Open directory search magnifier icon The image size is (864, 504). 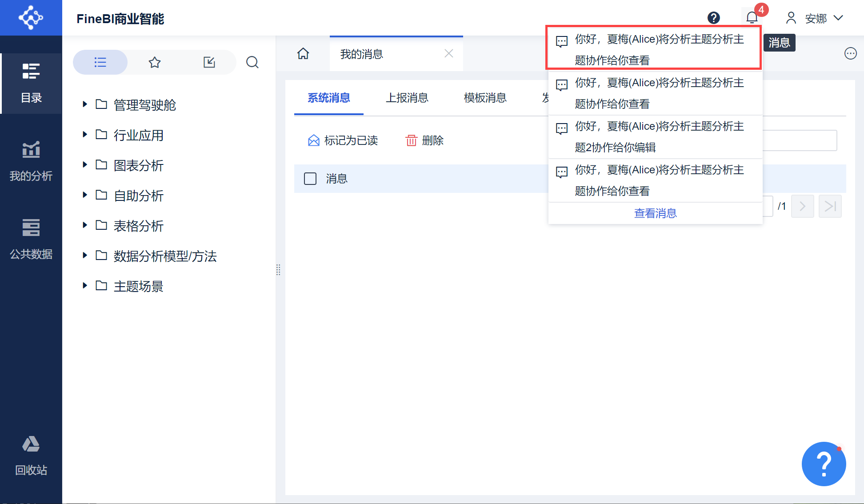click(252, 62)
